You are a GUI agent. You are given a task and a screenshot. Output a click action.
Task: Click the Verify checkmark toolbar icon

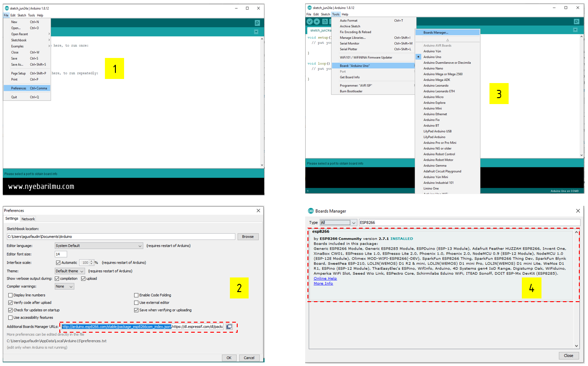point(310,21)
